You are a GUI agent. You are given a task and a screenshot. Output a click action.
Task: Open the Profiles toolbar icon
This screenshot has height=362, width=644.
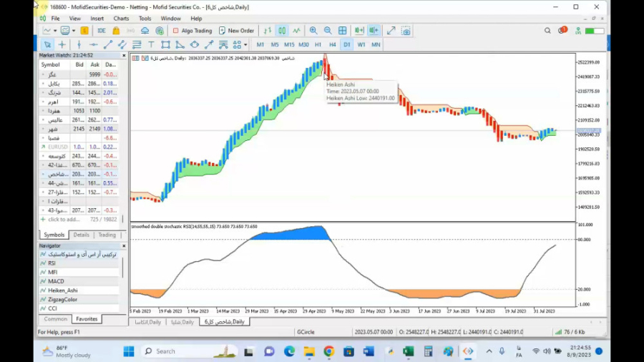click(x=65, y=30)
